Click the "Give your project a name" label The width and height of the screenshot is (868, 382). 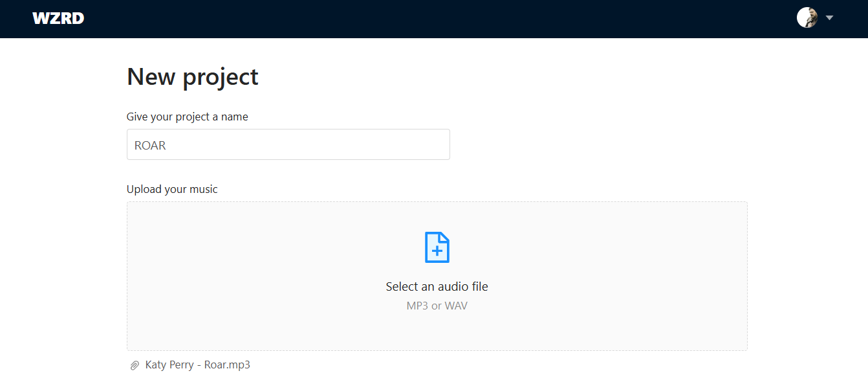pos(187,117)
